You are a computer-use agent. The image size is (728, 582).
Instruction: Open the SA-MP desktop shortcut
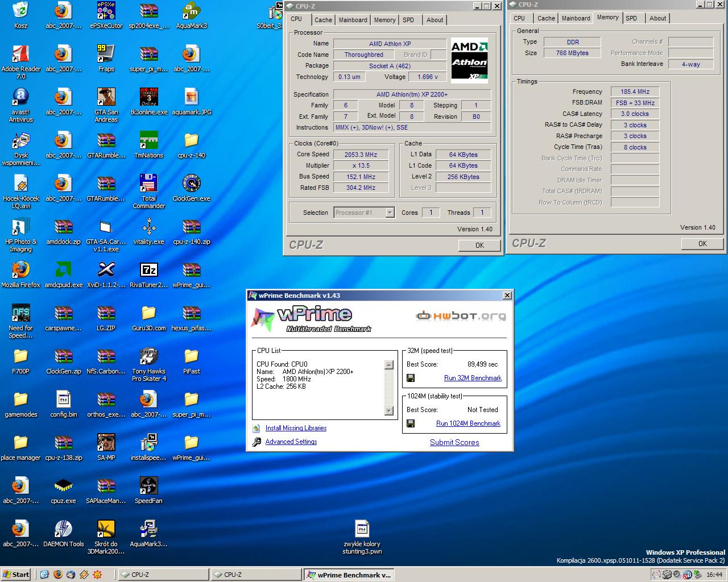106,447
